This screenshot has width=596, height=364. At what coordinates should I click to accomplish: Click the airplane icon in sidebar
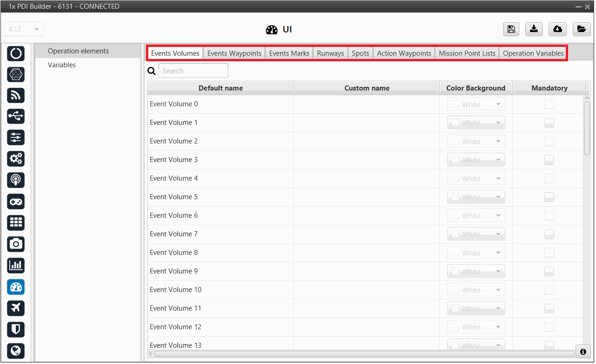point(16,308)
